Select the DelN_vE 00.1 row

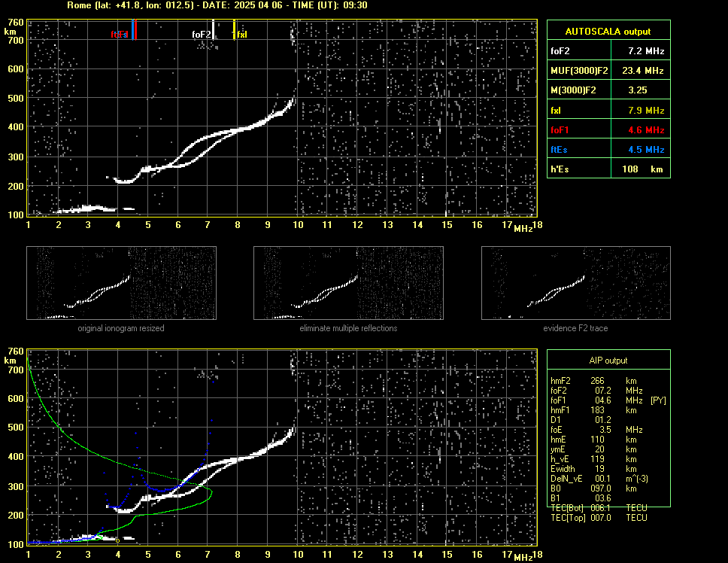pyautogui.click(x=599, y=479)
